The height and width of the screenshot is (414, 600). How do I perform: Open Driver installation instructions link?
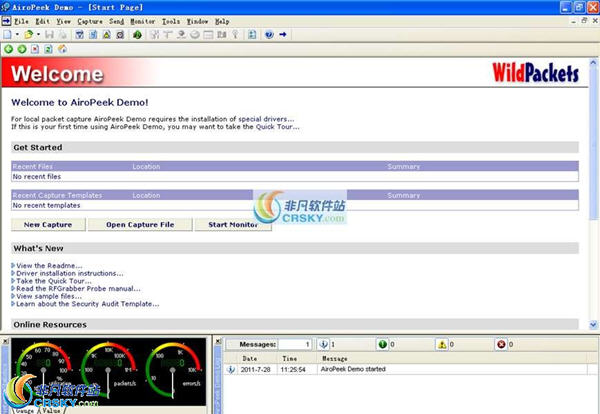[70, 273]
